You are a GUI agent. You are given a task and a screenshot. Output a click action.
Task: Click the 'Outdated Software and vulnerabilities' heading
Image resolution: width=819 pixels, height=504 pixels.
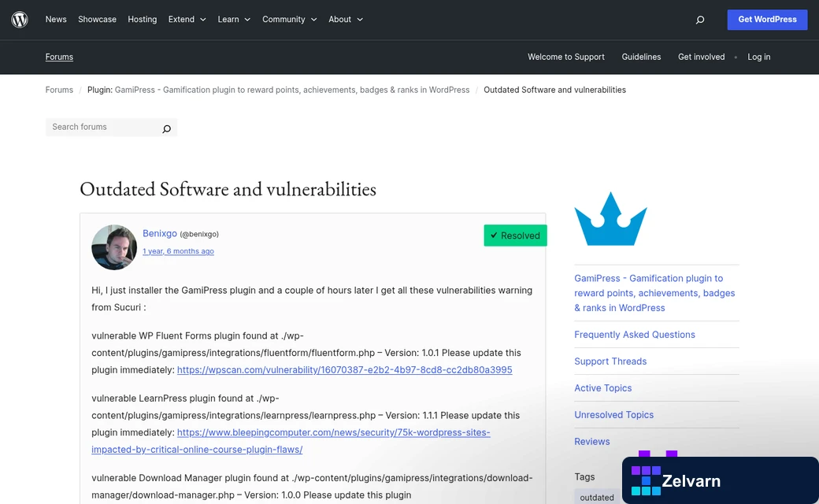click(228, 189)
